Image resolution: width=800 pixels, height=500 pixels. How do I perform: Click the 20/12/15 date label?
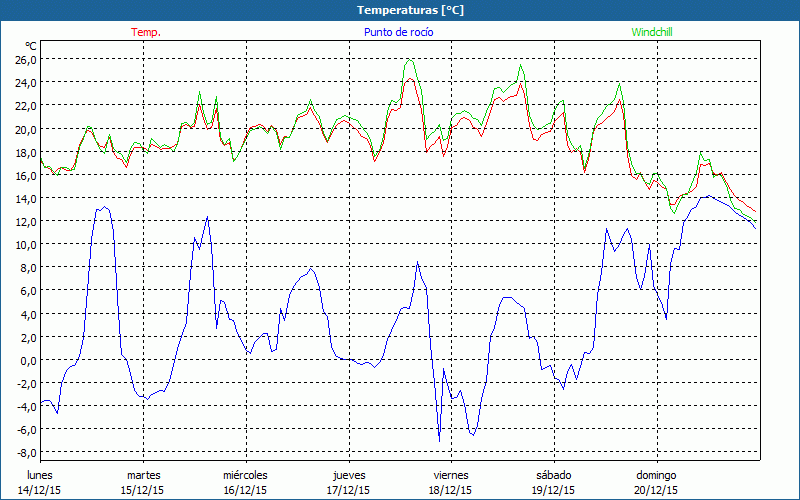coord(656,490)
